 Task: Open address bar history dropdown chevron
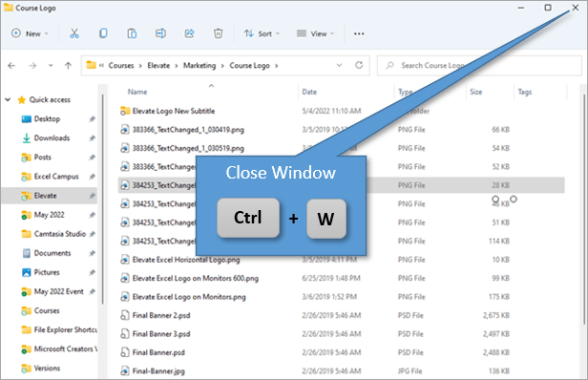339,65
